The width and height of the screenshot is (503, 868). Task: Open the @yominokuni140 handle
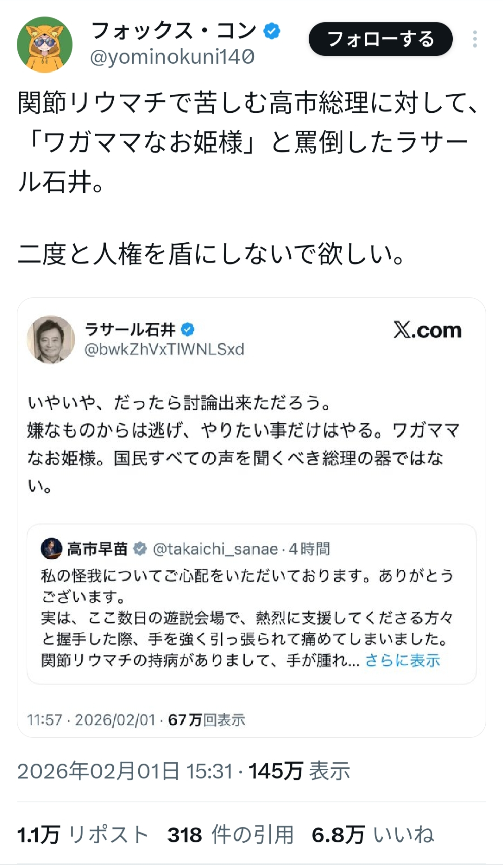172,58
